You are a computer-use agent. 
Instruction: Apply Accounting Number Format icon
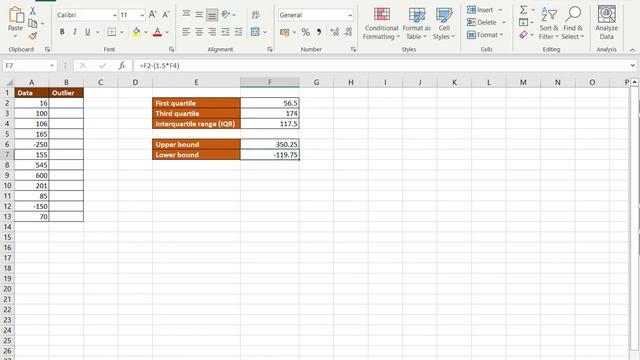pyautogui.click(x=285, y=32)
